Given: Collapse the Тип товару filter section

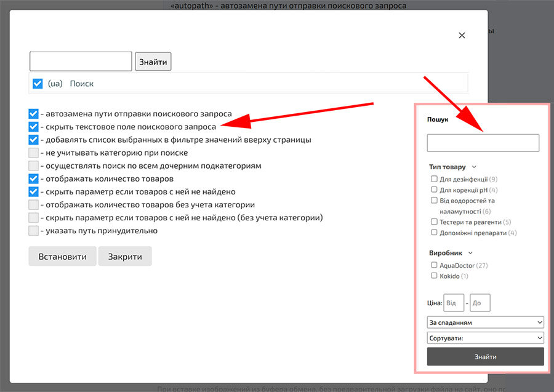Looking at the screenshot, I should (x=473, y=167).
